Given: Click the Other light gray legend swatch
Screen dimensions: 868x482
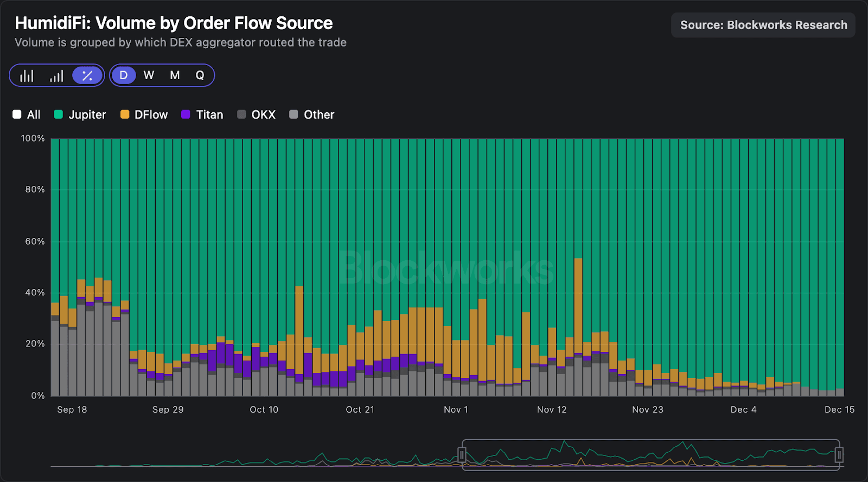Looking at the screenshot, I should point(293,114).
